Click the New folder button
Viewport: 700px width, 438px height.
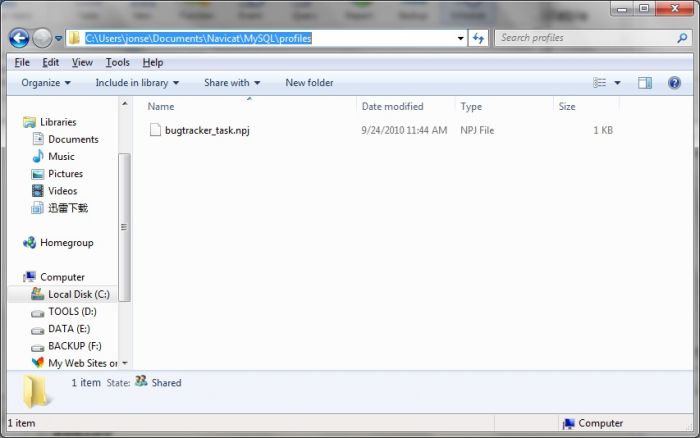309,83
